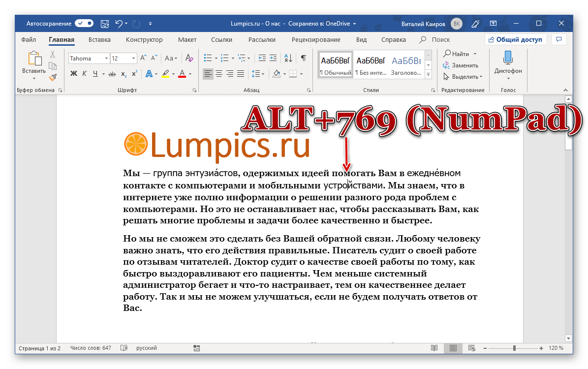
Task: Toggle italic formatting (К)
Action: click(x=84, y=74)
